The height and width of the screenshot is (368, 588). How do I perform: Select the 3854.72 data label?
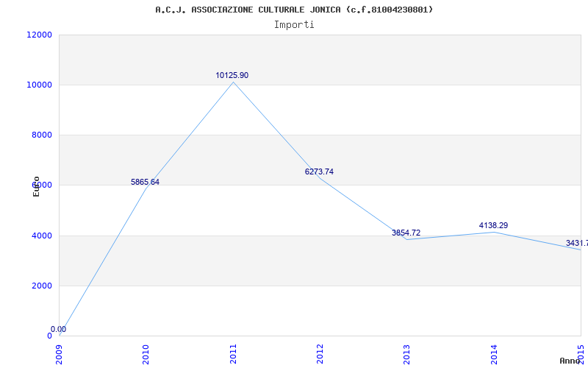coord(406,233)
